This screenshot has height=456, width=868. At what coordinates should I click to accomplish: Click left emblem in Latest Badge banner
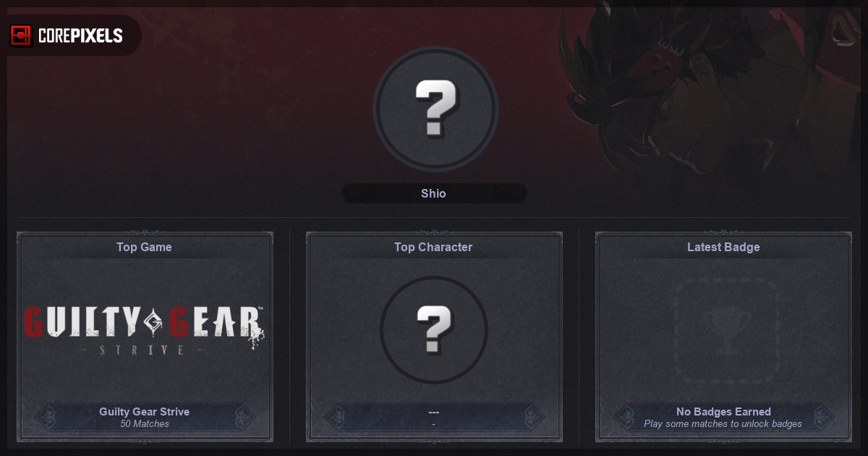[625, 417]
